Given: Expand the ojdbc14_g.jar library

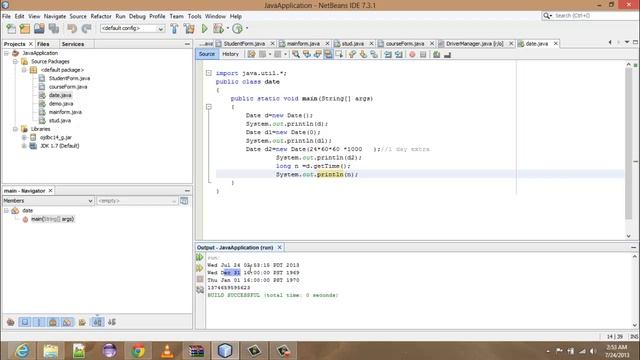Looking at the screenshot, I should pyautogui.click(x=24, y=138).
